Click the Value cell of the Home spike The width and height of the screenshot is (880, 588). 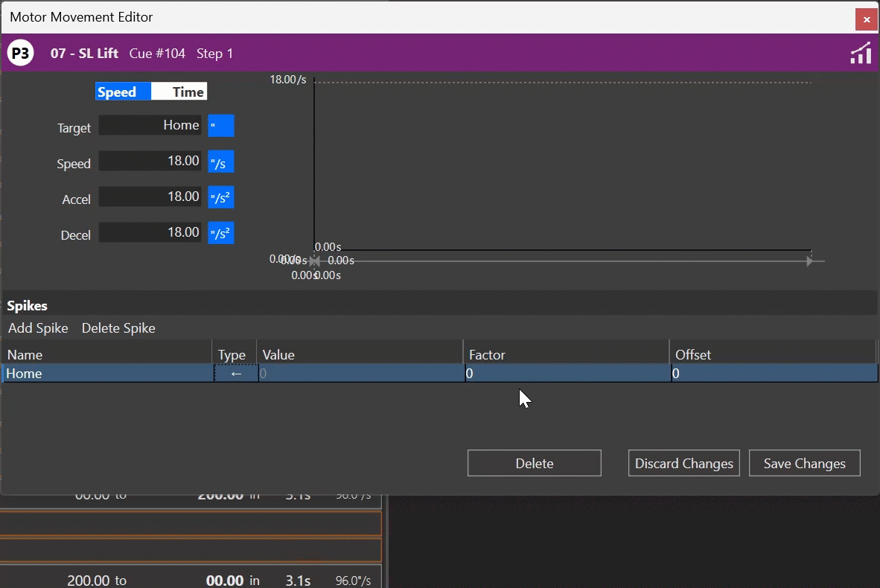pos(357,373)
